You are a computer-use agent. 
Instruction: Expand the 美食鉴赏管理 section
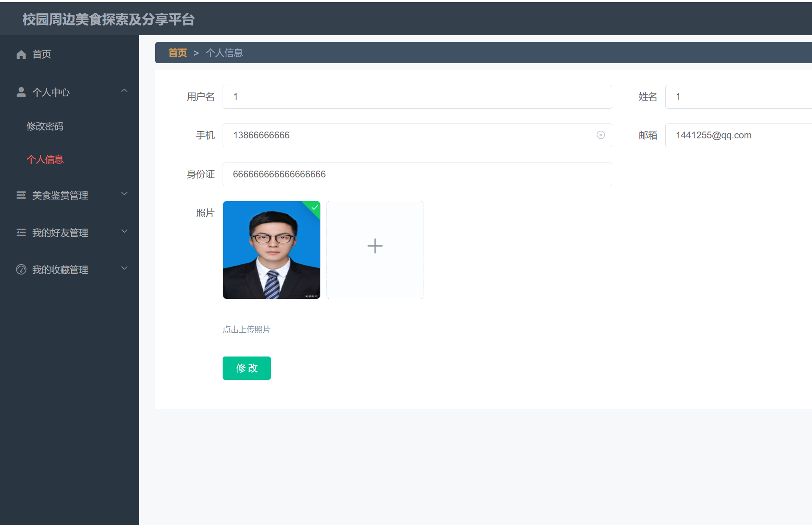[124, 194]
